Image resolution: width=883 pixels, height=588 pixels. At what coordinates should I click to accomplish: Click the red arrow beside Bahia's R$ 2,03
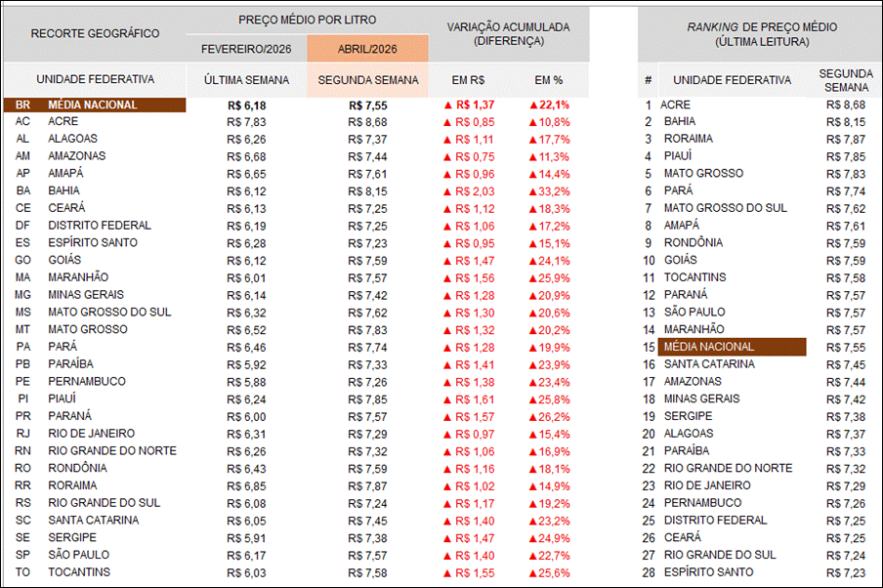pyautogui.click(x=448, y=191)
